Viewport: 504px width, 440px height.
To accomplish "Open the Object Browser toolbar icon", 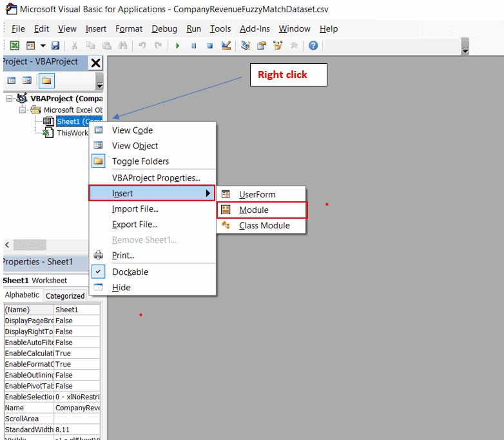I will click(x=278, y=46).
